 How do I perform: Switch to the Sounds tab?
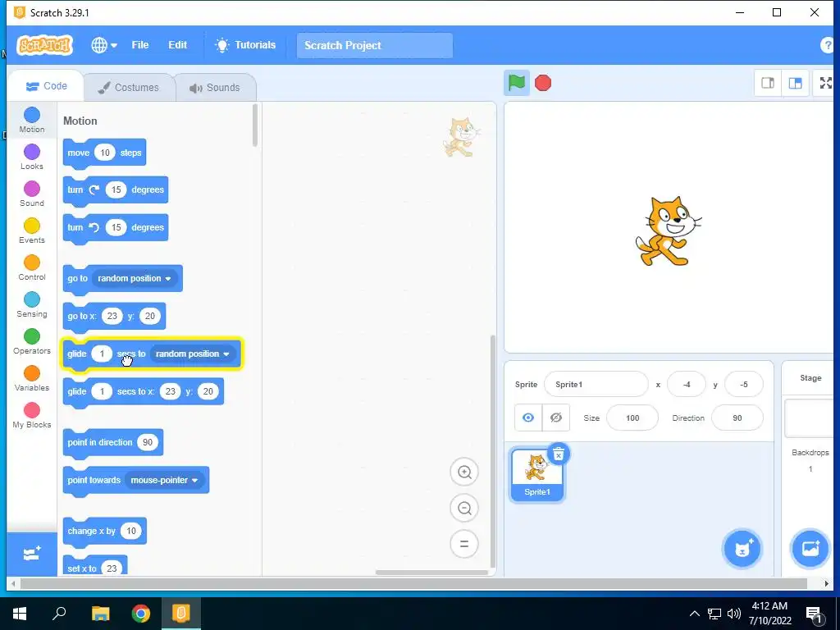coord(216,87)
